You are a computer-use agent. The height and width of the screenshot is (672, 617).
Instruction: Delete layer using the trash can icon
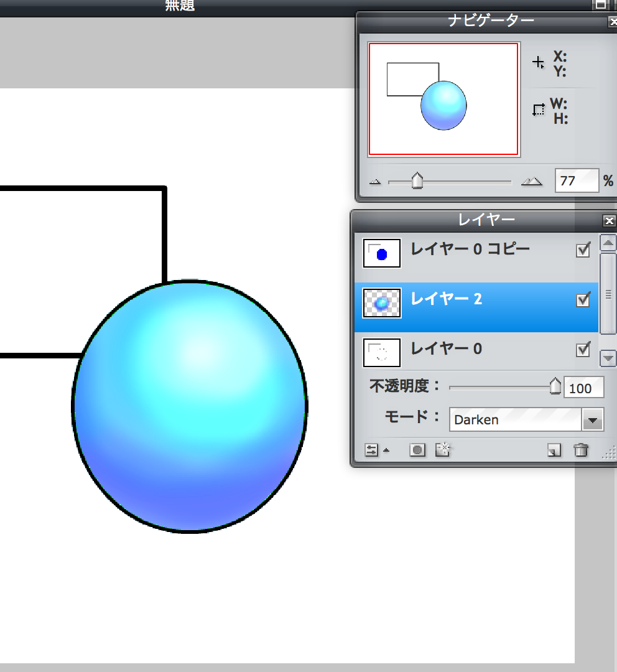click(x=581, y=450)
